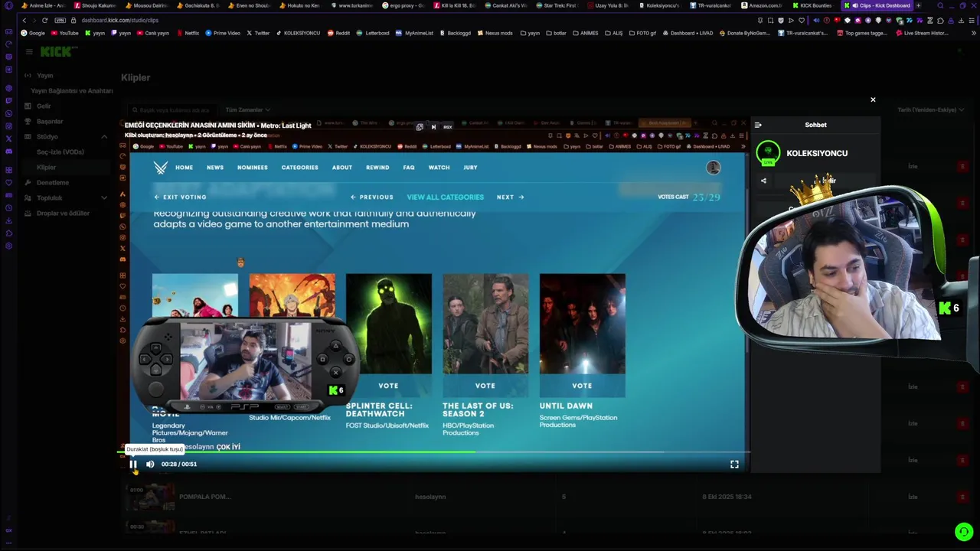Image resolution: width=980 pixels, height=551 pixels.
Task: Open the Gelir section
Action: [44, 106]
